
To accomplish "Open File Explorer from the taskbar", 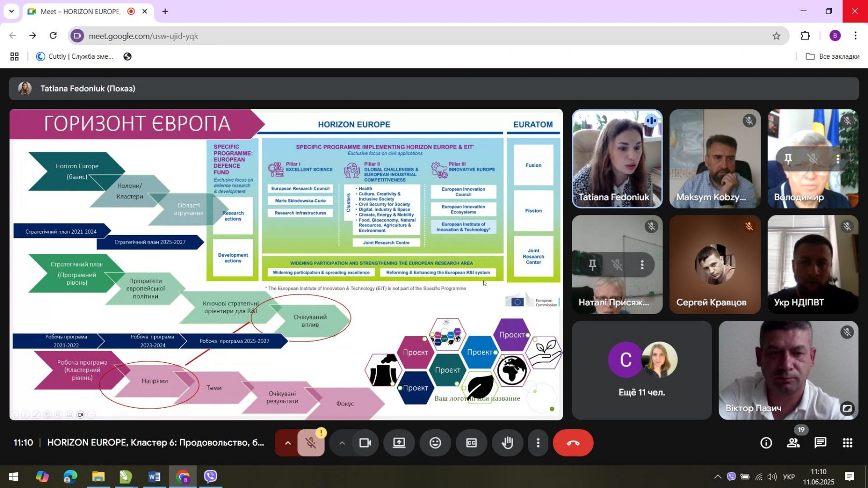I will (98, 477).
